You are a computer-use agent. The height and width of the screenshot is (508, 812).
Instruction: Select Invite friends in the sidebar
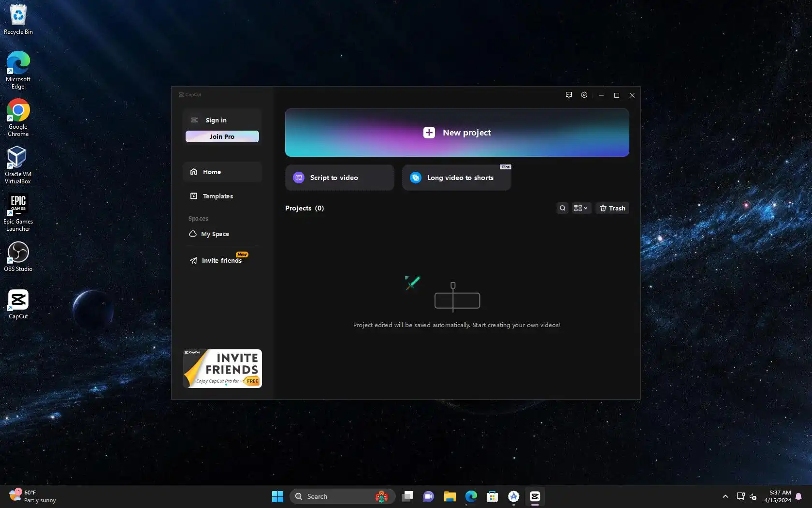(x=222, y=260)
